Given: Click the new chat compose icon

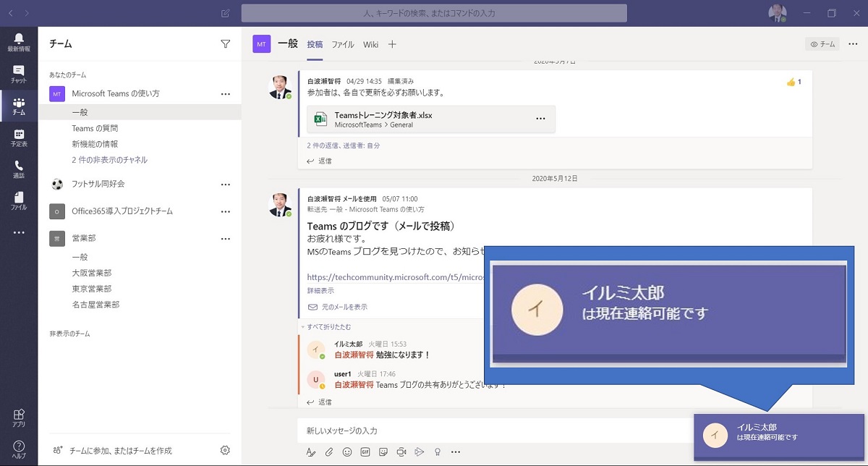Looking at the screenshot, I should coord(226,13).
